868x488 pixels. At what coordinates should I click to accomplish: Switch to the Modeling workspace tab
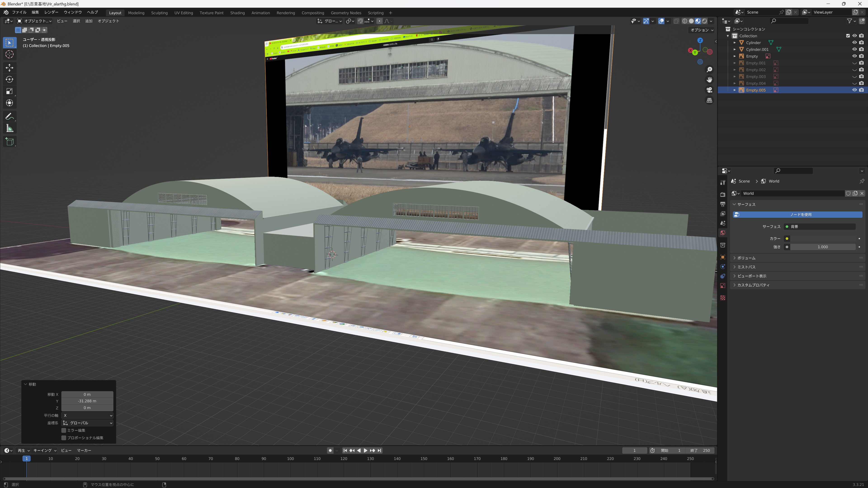(x=136, y=13)
